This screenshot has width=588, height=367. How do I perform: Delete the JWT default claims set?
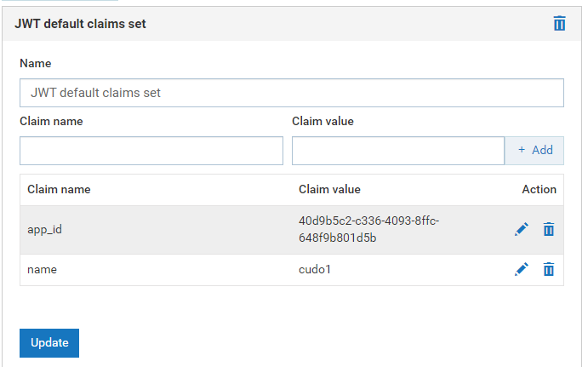tap(559, 24)
